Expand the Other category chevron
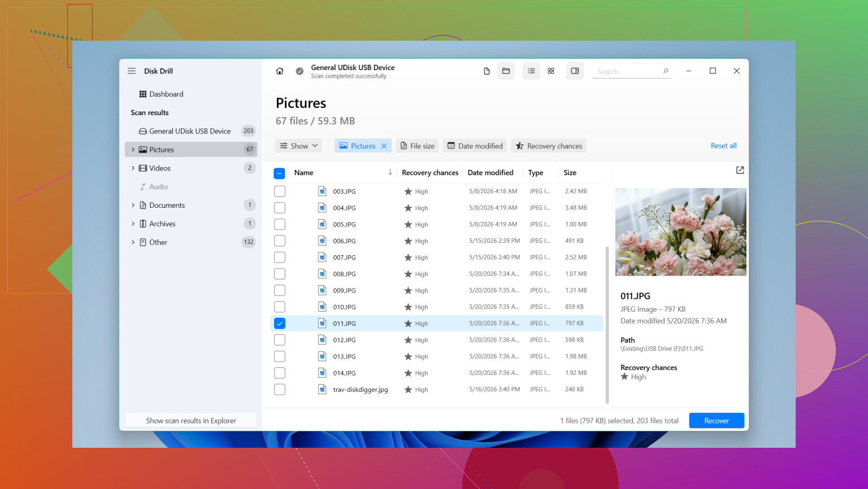The height and width of the screenshot is (489, 868). click(133, 242)
